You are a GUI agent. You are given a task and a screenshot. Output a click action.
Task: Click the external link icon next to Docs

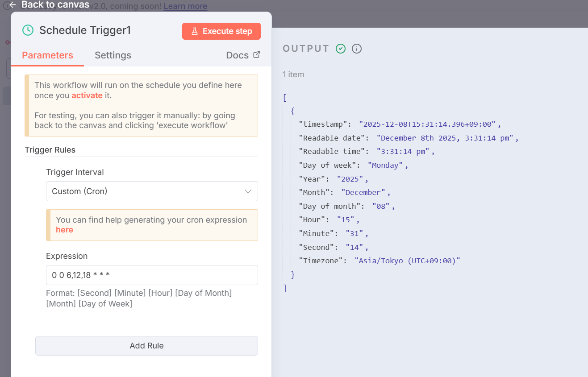click(x=257, y=54)
